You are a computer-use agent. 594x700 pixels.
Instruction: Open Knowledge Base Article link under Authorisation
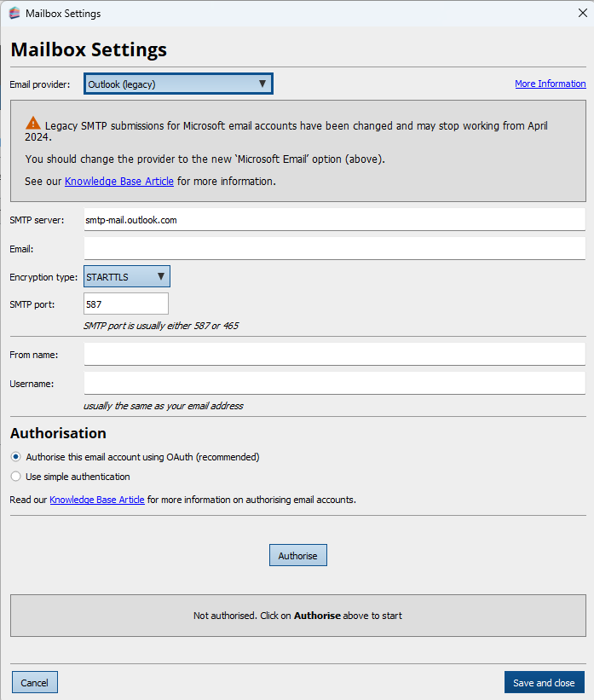[x=97, y=500]
